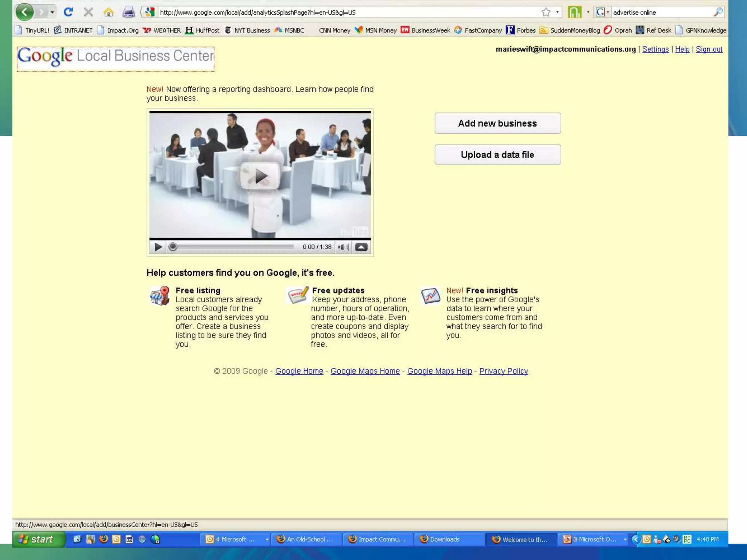The height and width of the screenshot is (560, 747).
Task: Click the large play overlay on the video
Action: click(260, 176)
